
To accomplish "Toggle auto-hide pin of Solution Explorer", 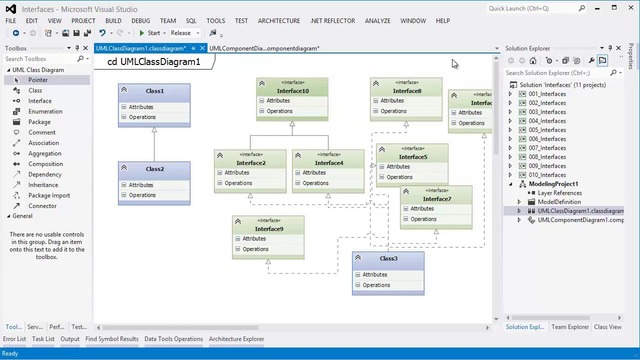I will (x=610, y=48).
